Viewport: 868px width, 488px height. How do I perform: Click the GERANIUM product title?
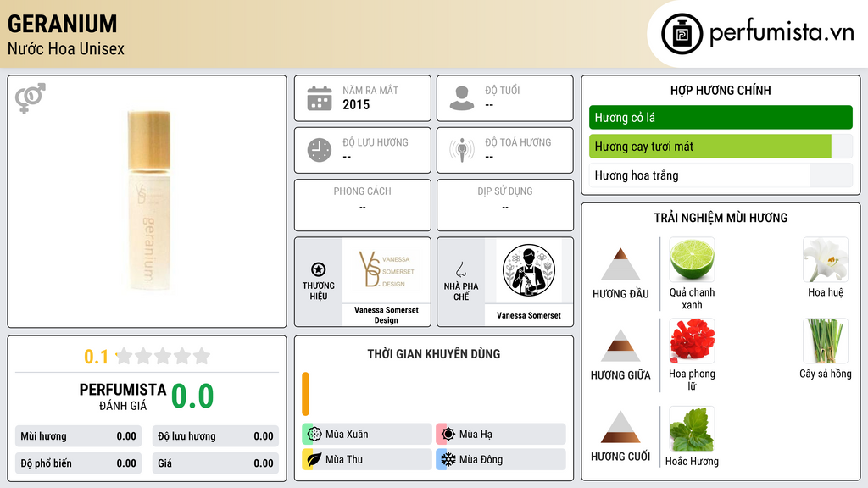[x=63, y=24]
